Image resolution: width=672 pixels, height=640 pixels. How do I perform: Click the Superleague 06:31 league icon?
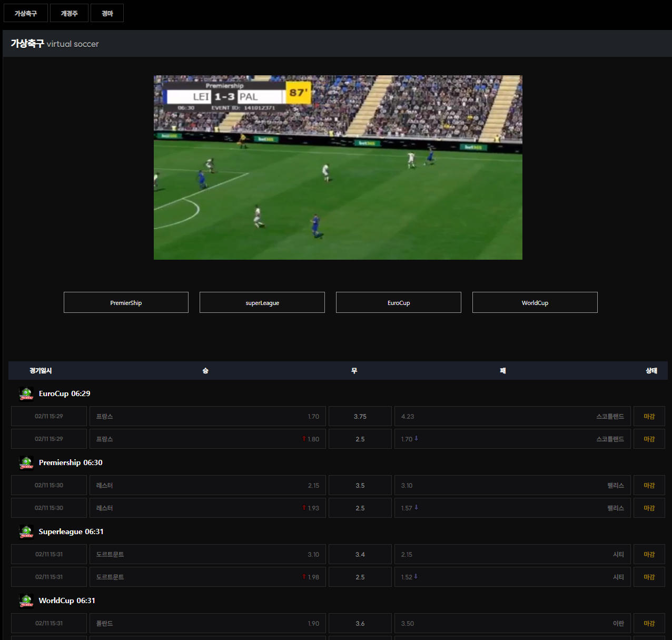(x=26, y=531)
